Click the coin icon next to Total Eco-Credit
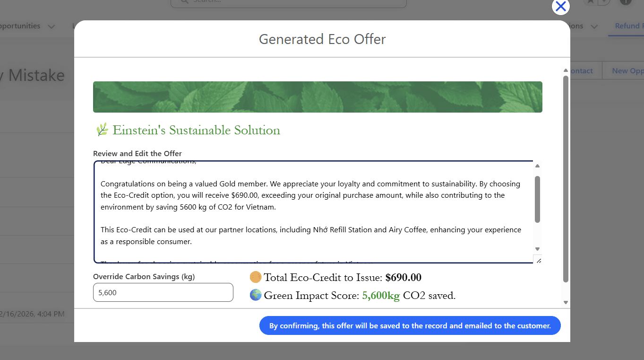644x360 pixels. [256, 277]
